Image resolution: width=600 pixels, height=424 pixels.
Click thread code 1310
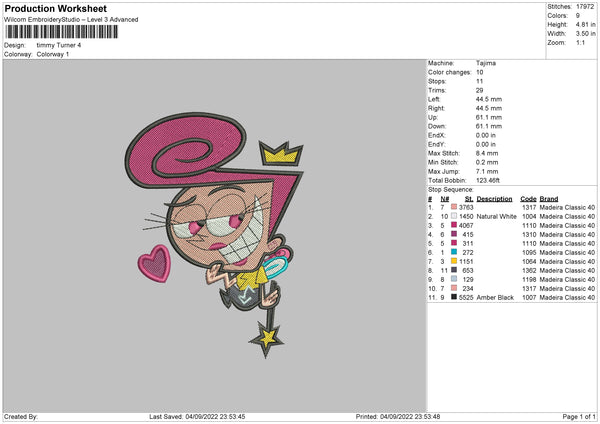[529, 235]
